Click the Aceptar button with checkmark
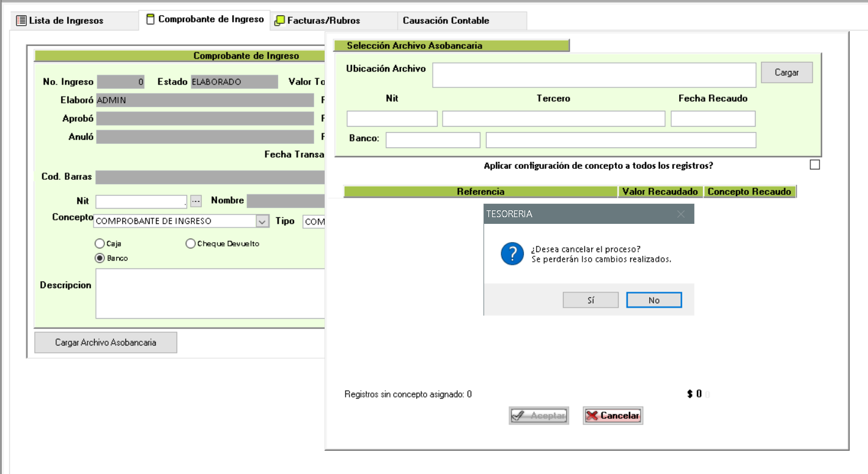868x474 pixels. pyautogui.click(x=539, y=416)
